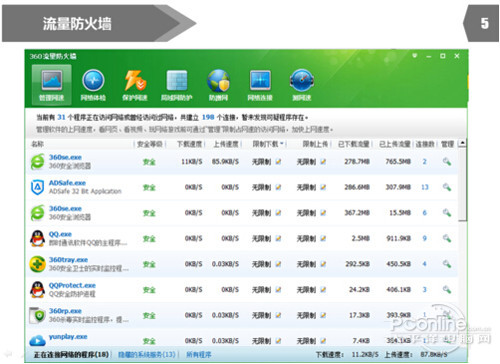Viewport: 500px width, 364px height.
Task: Open the 管理网速 speed management toolbar icon
Action: [x=52, y=85]
